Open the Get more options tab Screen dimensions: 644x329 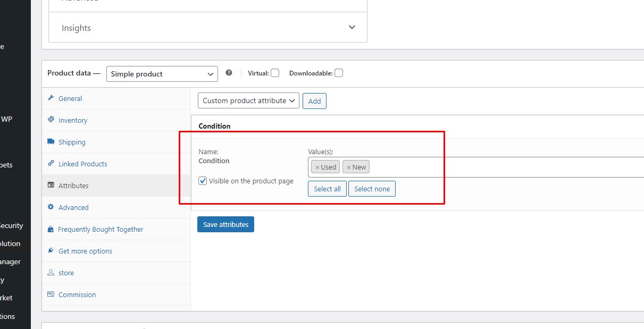pos(116,251)
